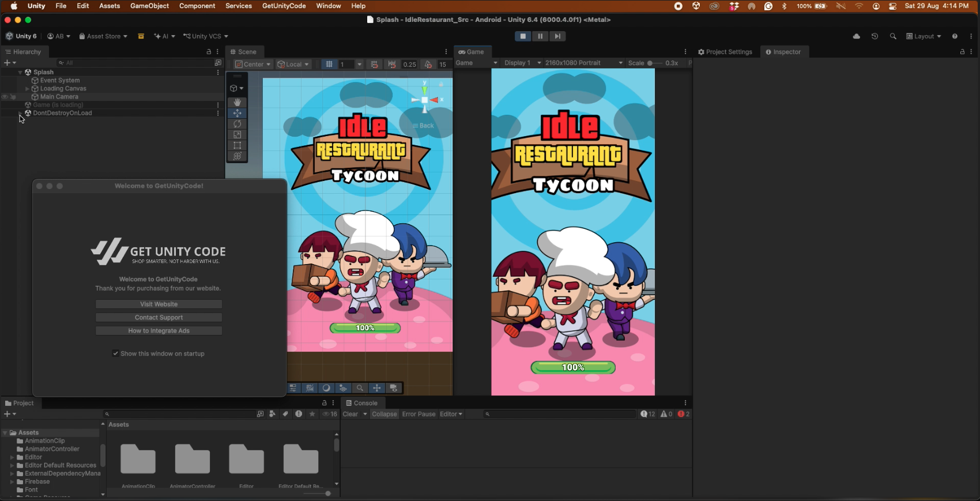980x501 pixels.
Task: Toggle Collapse in the Console toolbar
Action: (384, 414)
